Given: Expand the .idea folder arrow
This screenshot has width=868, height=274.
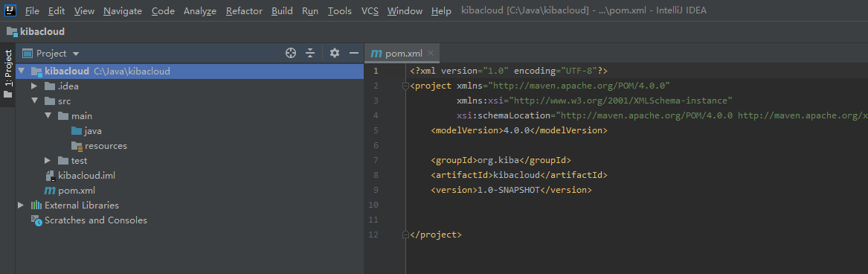Looking at the screenshot, I should 34,86.
